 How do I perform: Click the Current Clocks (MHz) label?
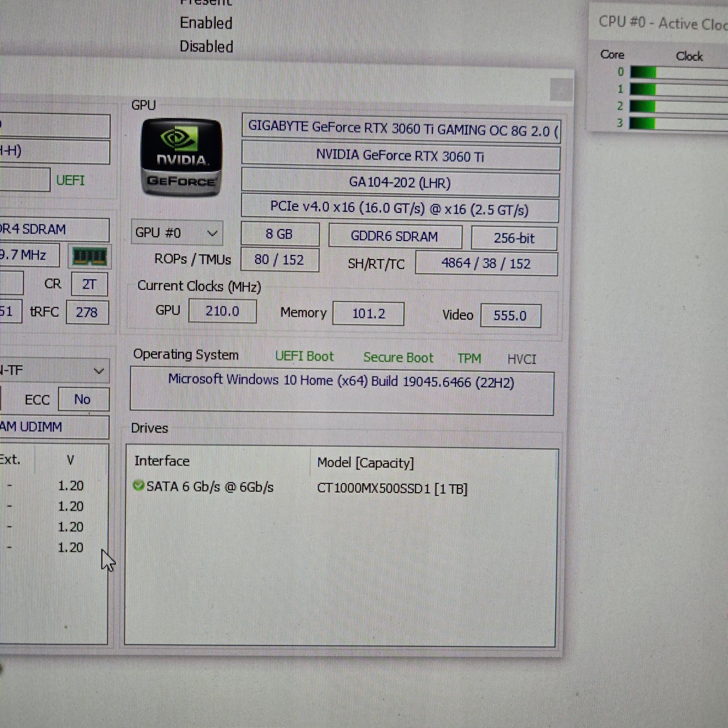coord(199,286)
